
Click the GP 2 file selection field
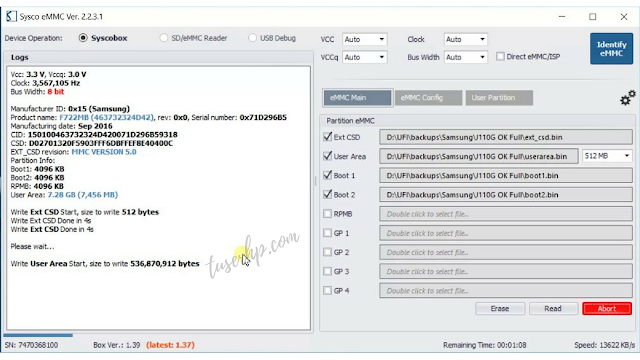(x=506, y=252)
